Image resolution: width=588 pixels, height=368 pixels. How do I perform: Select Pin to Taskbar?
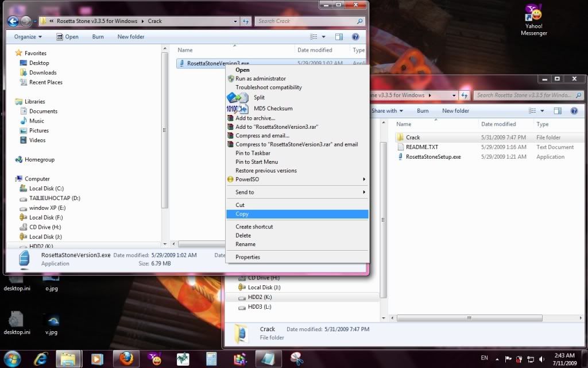pos(298,153)
